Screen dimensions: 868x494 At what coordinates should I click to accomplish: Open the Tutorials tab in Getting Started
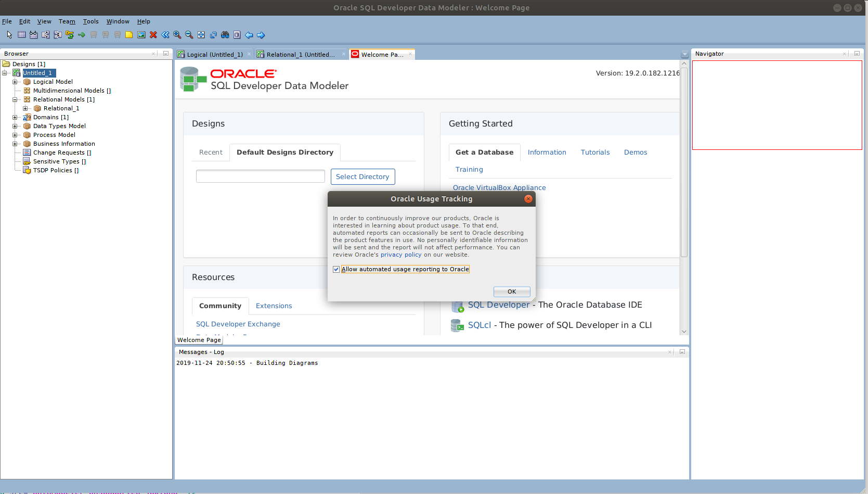[595, 152]
